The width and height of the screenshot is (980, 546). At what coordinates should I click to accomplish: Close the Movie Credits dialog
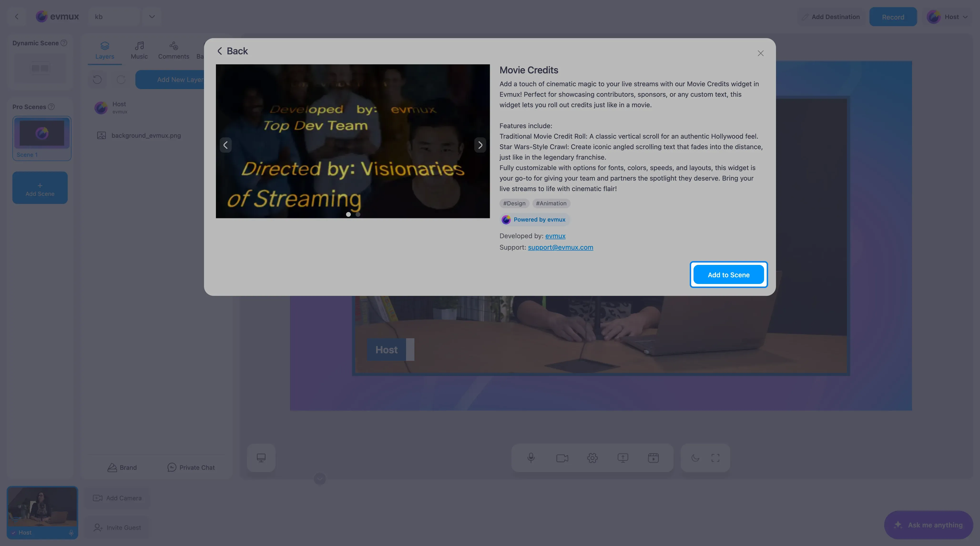[x=761, y=53]
